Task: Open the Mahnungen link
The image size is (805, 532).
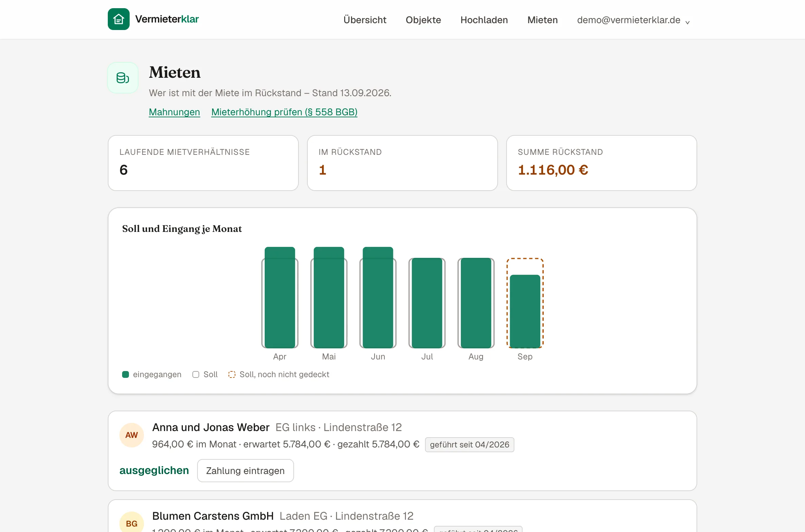Action: (174, 112)
